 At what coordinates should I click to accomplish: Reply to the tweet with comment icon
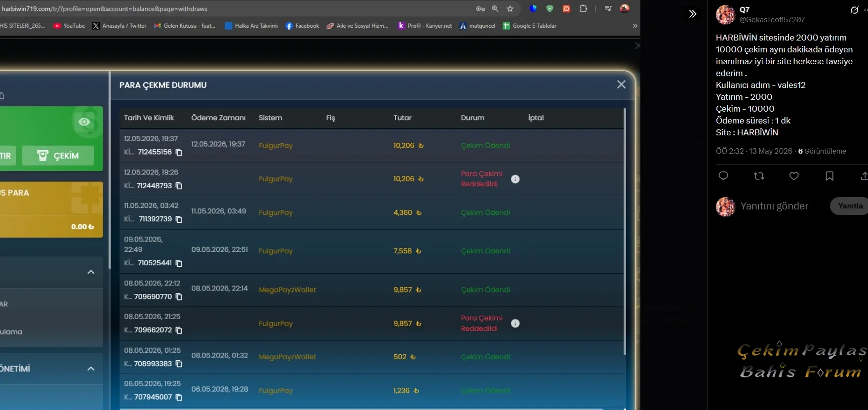coord(723,176)
